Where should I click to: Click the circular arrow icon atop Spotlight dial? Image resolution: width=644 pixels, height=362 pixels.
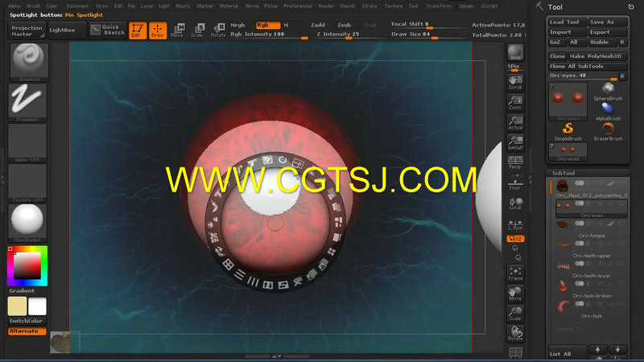(x=283, y=159)
